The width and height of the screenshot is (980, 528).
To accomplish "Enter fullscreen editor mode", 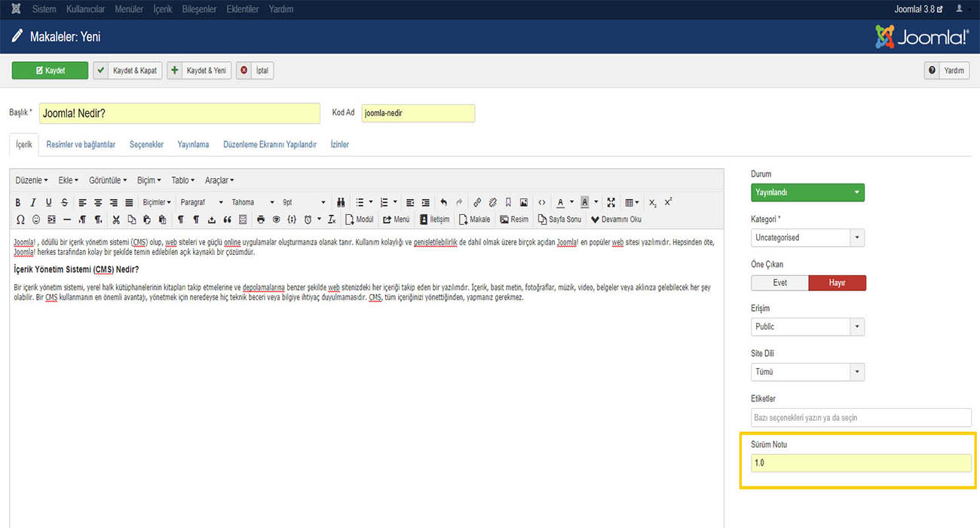I will click(611, 202).
